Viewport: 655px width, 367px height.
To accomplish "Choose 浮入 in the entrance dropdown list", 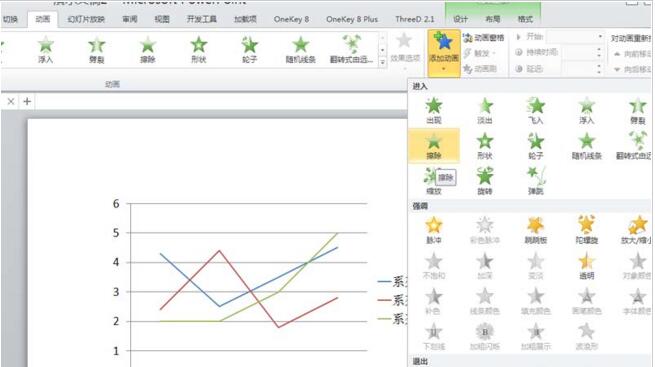I will click(586, 111).
